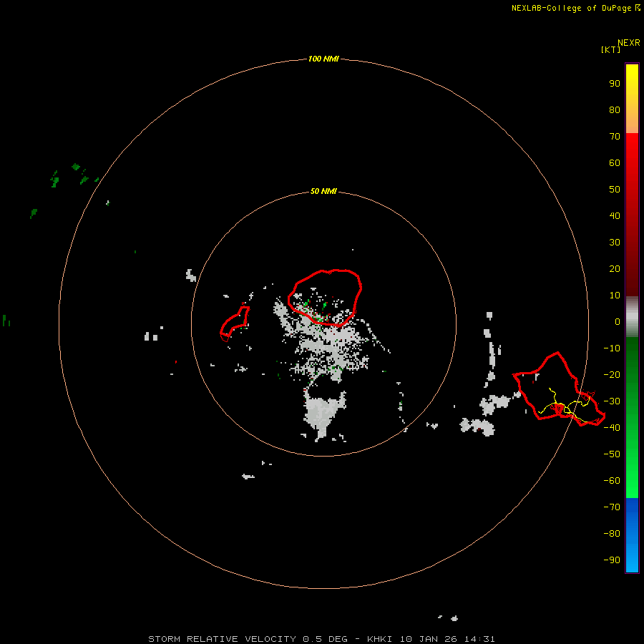Click the 100 NMI range ring label
644x644 pixels.
(323, 59)
